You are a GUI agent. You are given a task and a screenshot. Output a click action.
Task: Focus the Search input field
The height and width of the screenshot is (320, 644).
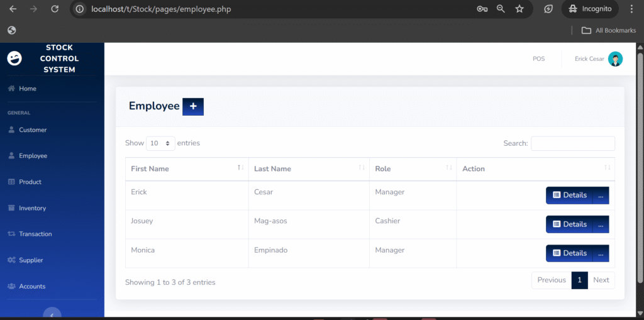coord(573,144)
